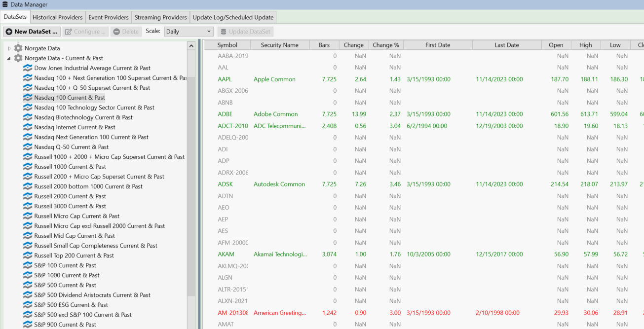This screenshot has height=329, width=644.
Task: Collapse the Norgate Data - Current & Past node
Action: [9, 58]
